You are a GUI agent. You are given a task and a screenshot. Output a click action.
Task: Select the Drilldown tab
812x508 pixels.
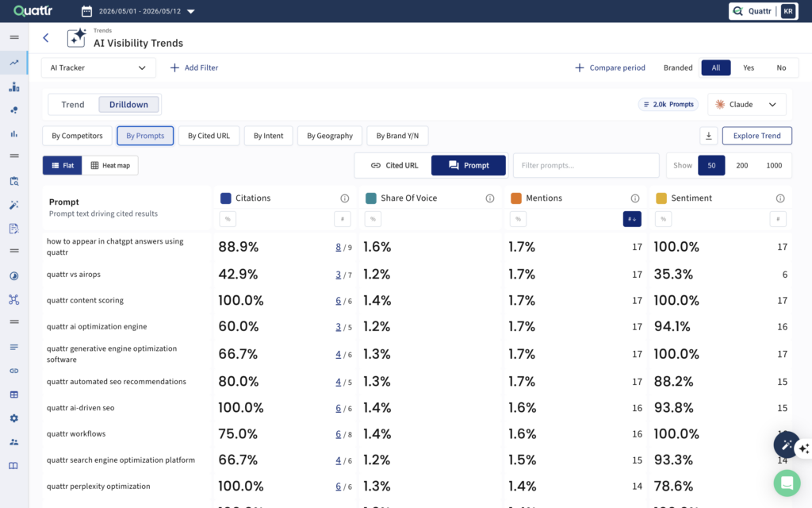(x=128, y=104)
